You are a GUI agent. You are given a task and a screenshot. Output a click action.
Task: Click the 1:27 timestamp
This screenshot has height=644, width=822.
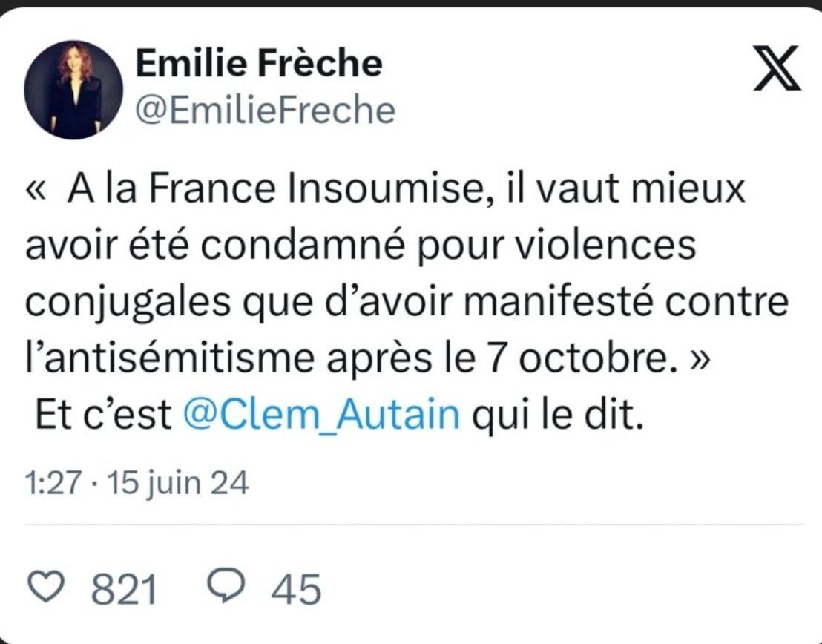(x=53, y=482)
